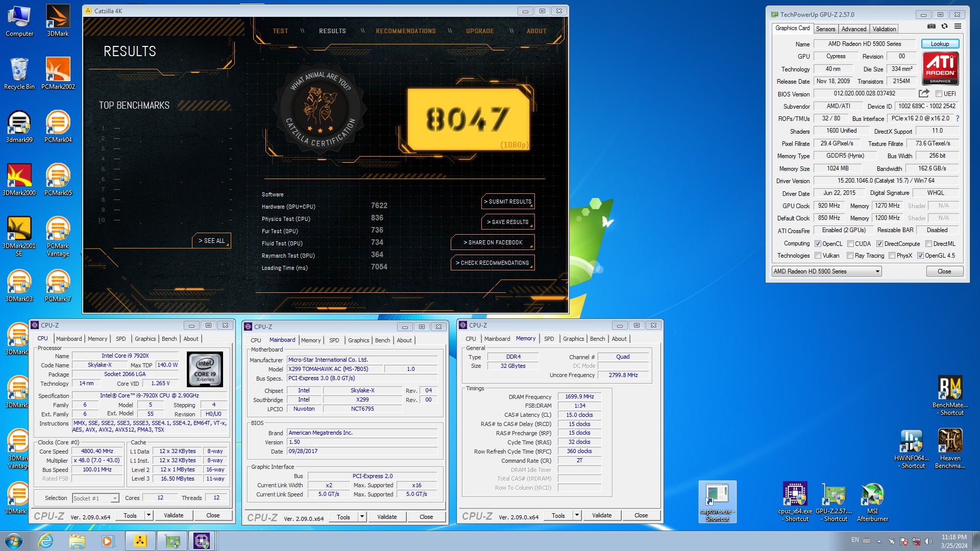The height and width of the screenshot is (551, 980).
Task: Open HWiNFO64 desktop shortcut
Action: (x=912, y=449)
